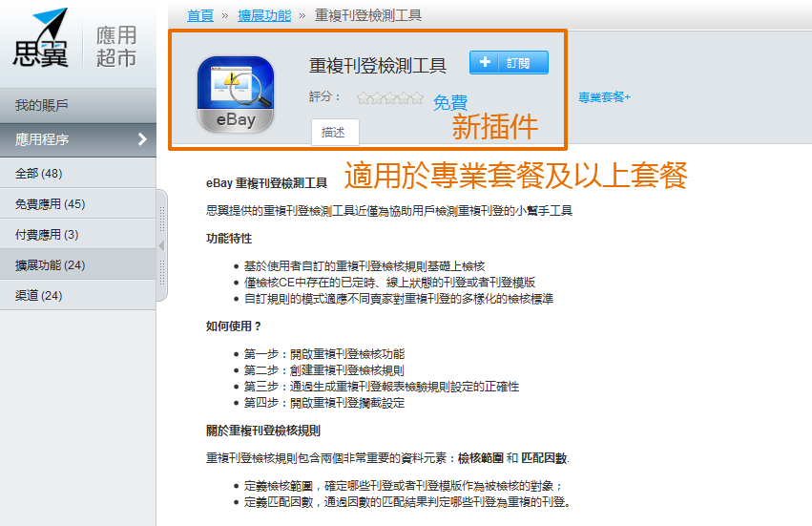
Task: Subscribe with the 訂閱 button
Action: [509, 63]
